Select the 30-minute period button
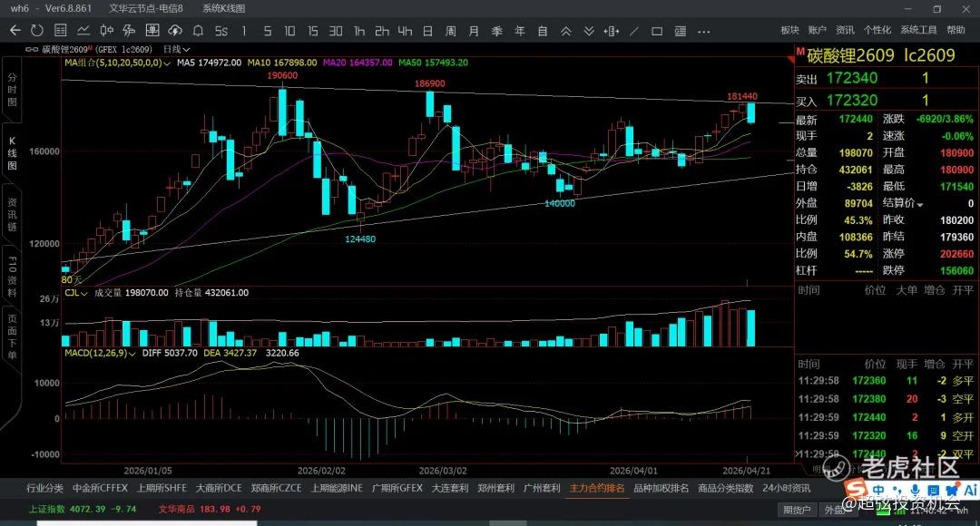The image size is (980, 526). click(337, 31)
